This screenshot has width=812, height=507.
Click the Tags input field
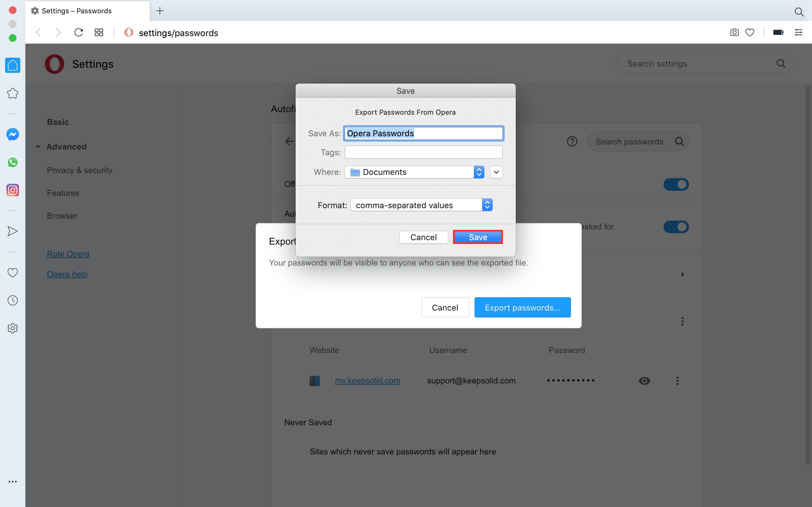tap(423, 152)
